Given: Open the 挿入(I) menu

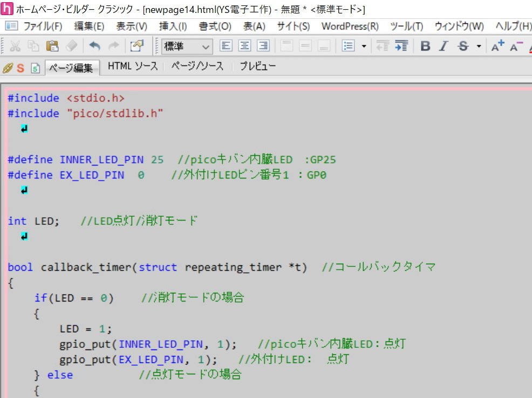Looking at the screenshot, I should pos(173,26).
